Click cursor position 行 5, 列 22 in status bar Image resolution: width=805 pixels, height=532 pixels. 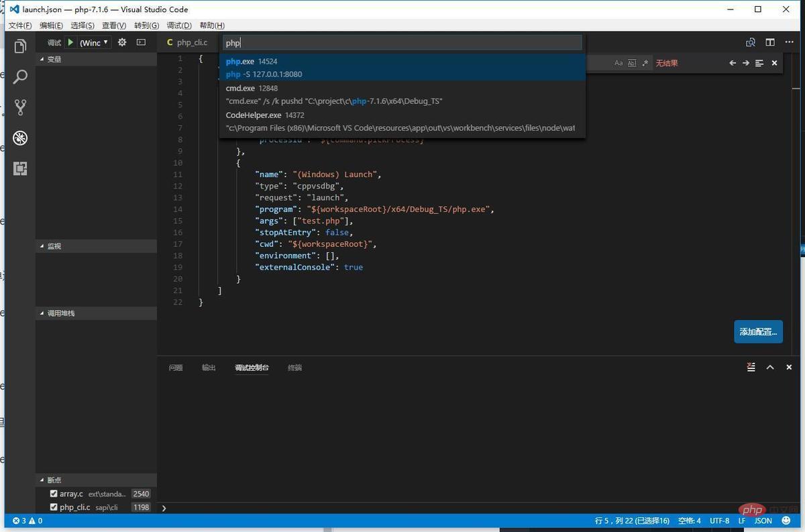(632, 521)
